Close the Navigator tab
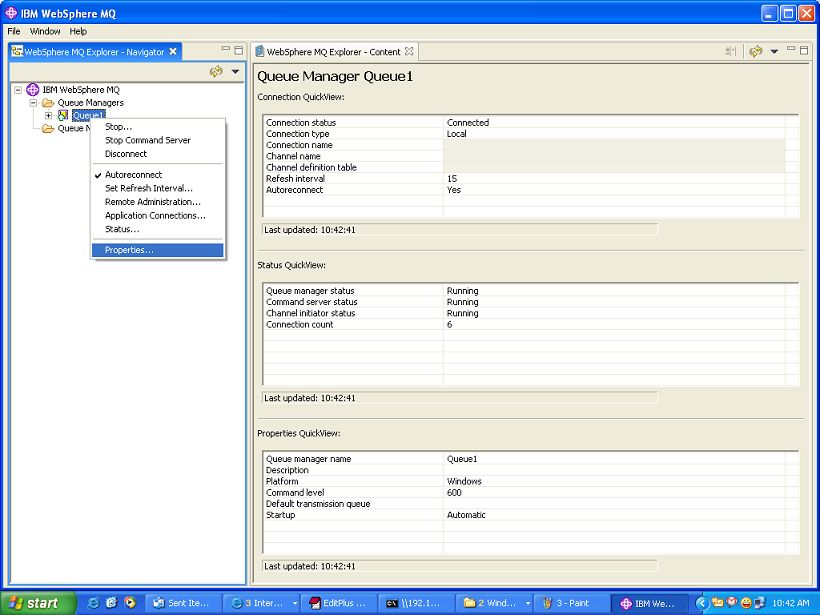Image resolution: width=820 pixels, height=615 pixels. point(173,51)
